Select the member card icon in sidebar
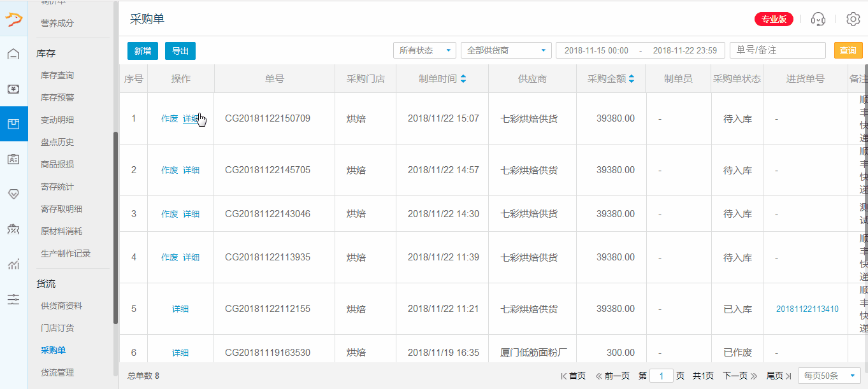The height and width of the screenshot is (389, 868). point(13,159)
